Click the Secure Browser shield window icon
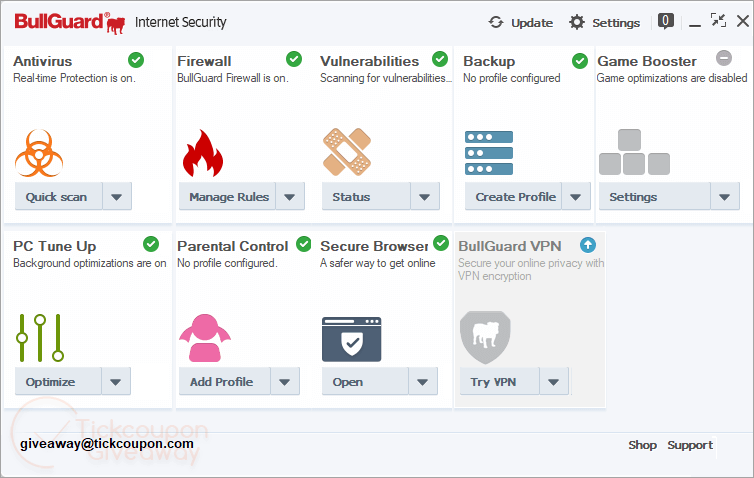This screenshot has height=478, width=754. click(352, 339)
